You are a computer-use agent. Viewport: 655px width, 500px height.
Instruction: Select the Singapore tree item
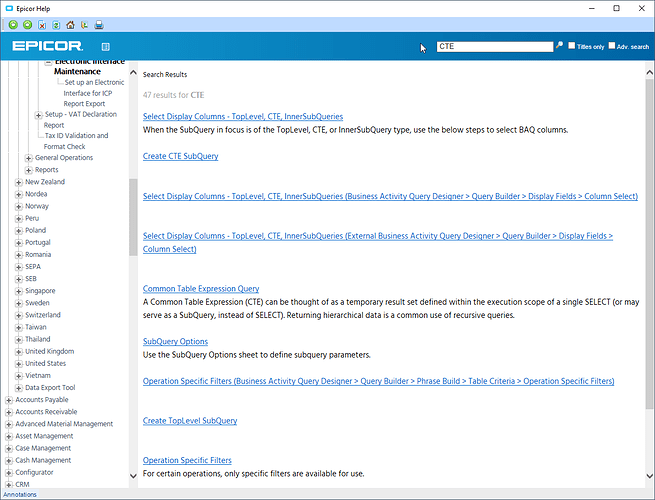coord(40,291)
